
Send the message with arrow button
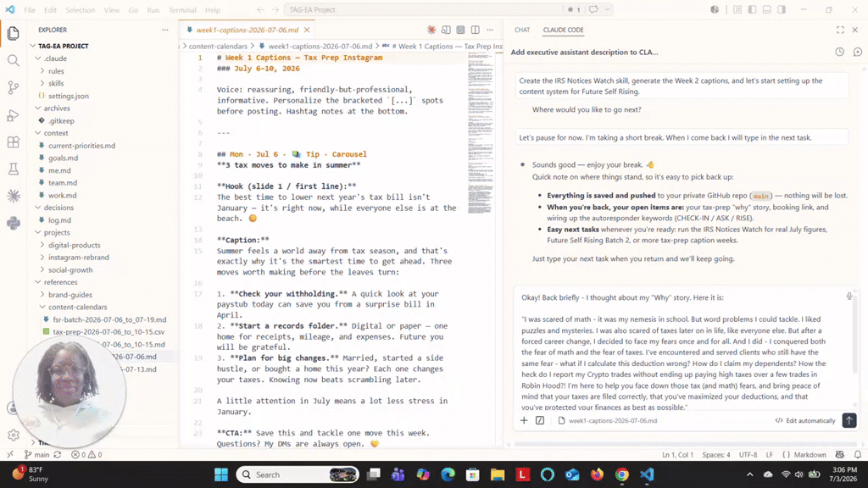(849, 420)
